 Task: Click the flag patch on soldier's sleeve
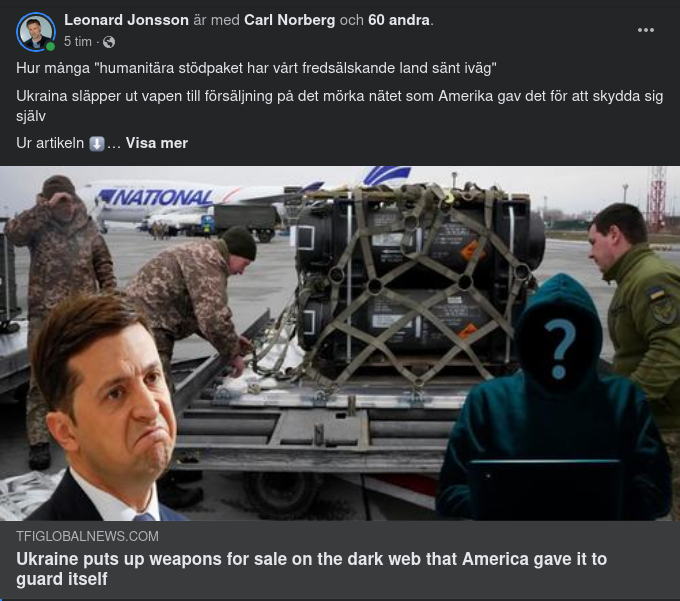point(657,293)
